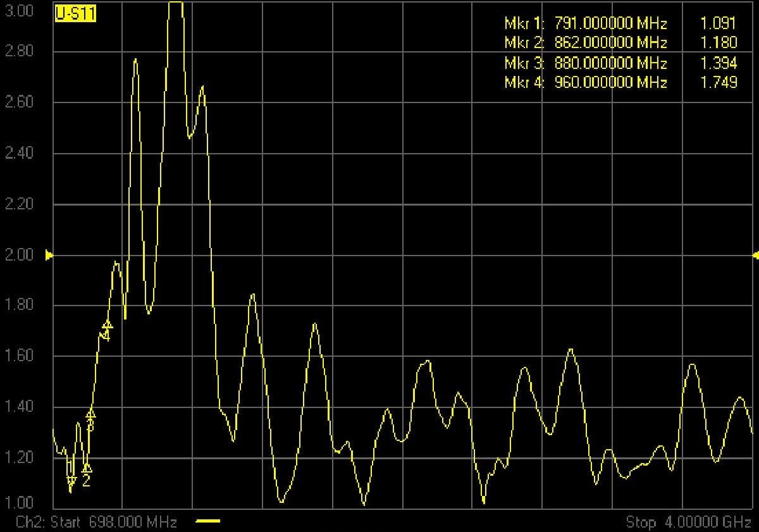
Task: Click the marker 4 value 1.749
Action: (x=719, y=82)
